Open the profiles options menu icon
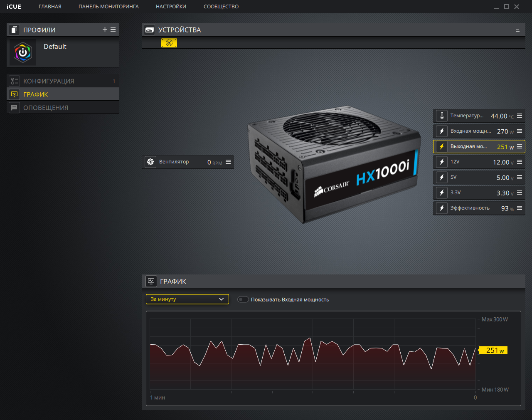The width and height of the screenshot is (532, 420). point(113,30)
